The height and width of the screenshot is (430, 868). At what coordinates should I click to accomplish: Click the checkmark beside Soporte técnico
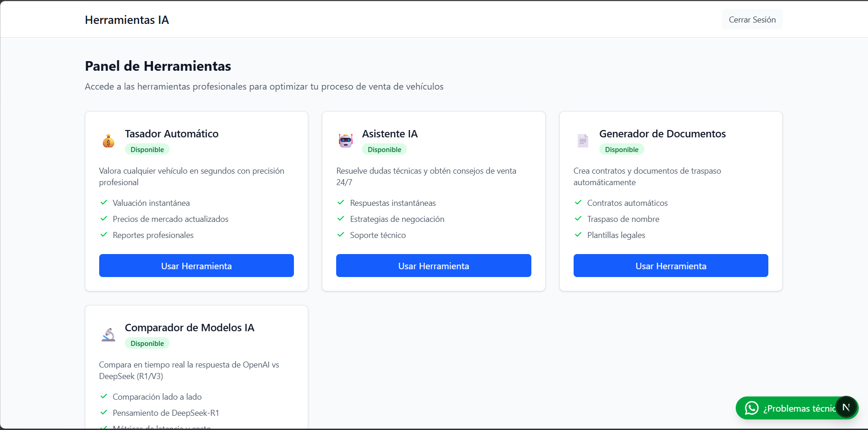pyautogui.click(x=341, y=235)
